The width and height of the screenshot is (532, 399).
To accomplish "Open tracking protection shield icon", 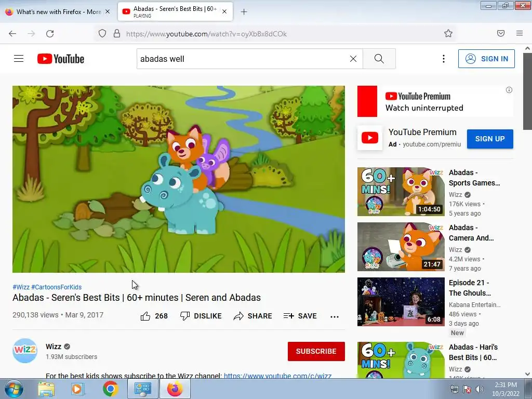I will coord(102,33).
